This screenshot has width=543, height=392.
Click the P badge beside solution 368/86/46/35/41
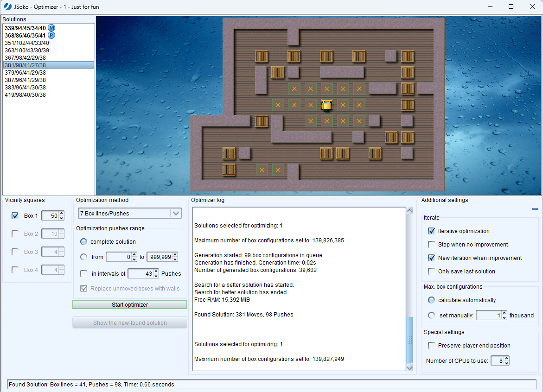tap(51, 35)
